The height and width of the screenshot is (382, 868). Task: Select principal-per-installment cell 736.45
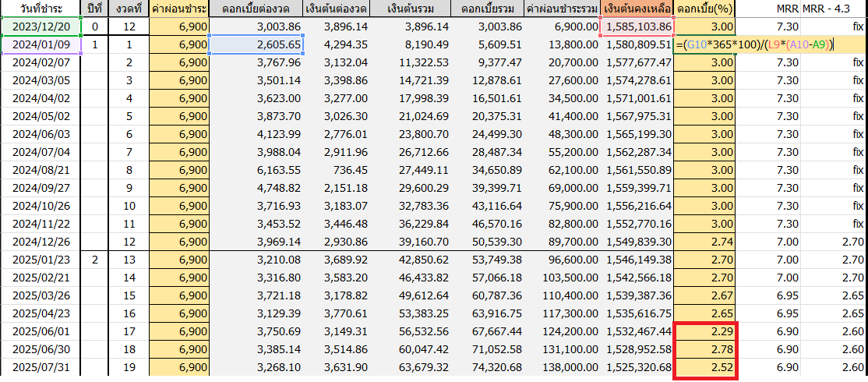click(336, 170)
